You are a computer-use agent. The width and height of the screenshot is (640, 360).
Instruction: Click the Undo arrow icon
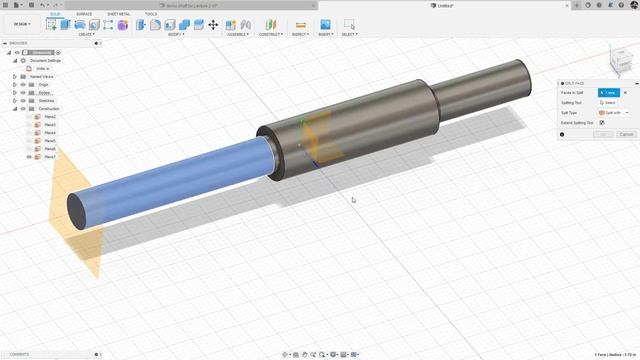(42, 5)
